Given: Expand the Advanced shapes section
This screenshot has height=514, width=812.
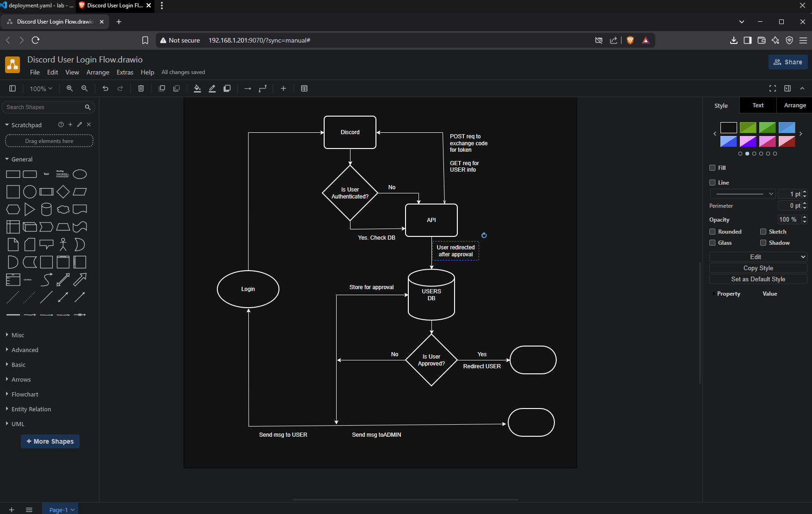Looking at the screenshot, I should [x=25, y=350].
